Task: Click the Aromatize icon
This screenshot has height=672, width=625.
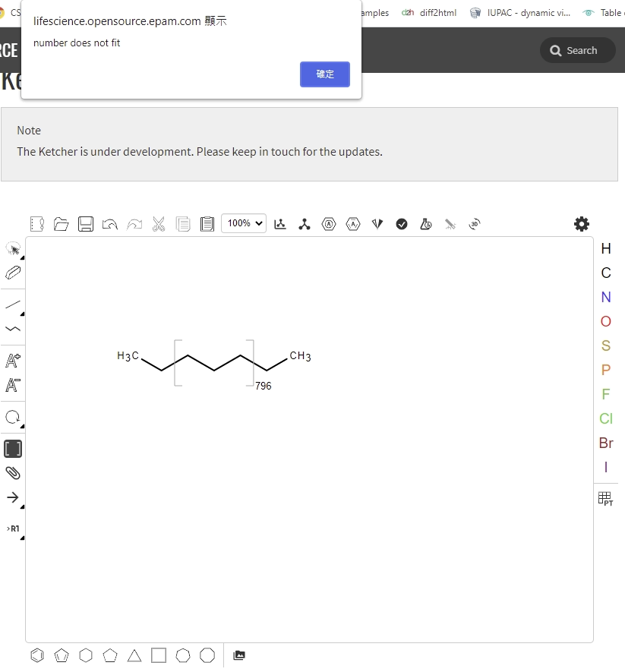Action: (329, 224)
